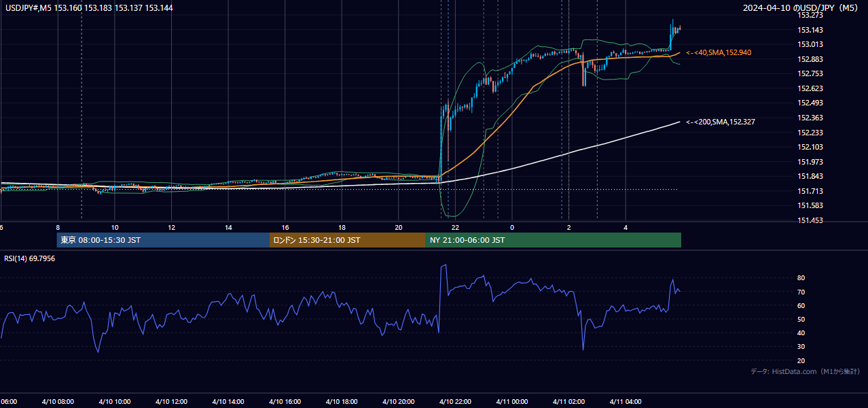Click the 200 SMA label reading 152.327

[x=721, y=122]
